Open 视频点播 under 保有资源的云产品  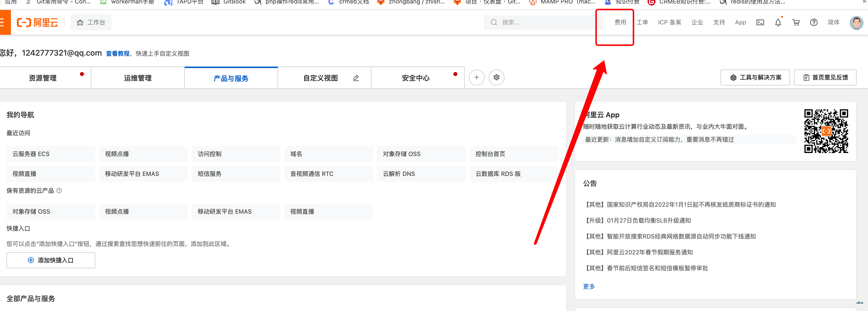tap(143, 212)
